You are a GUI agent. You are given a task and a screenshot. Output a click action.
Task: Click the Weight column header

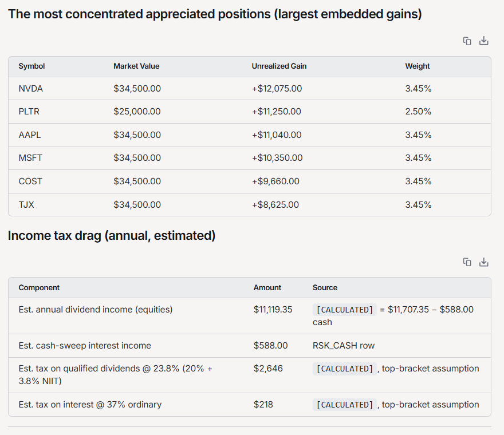point(417,66)
